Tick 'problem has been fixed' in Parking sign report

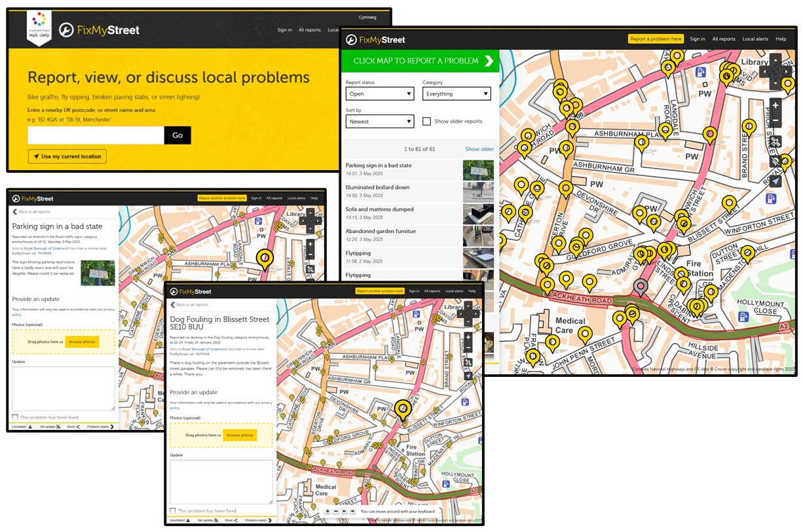click(x=15, y=417)
